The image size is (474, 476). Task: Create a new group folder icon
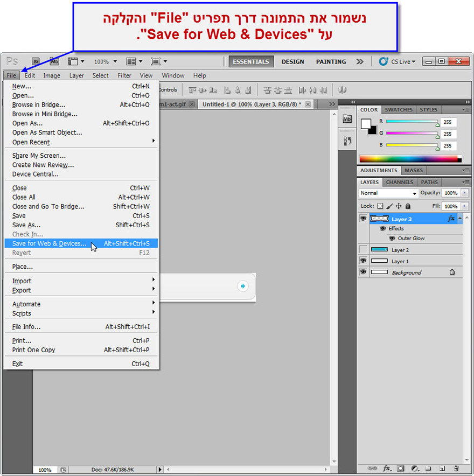click(428, 468)
